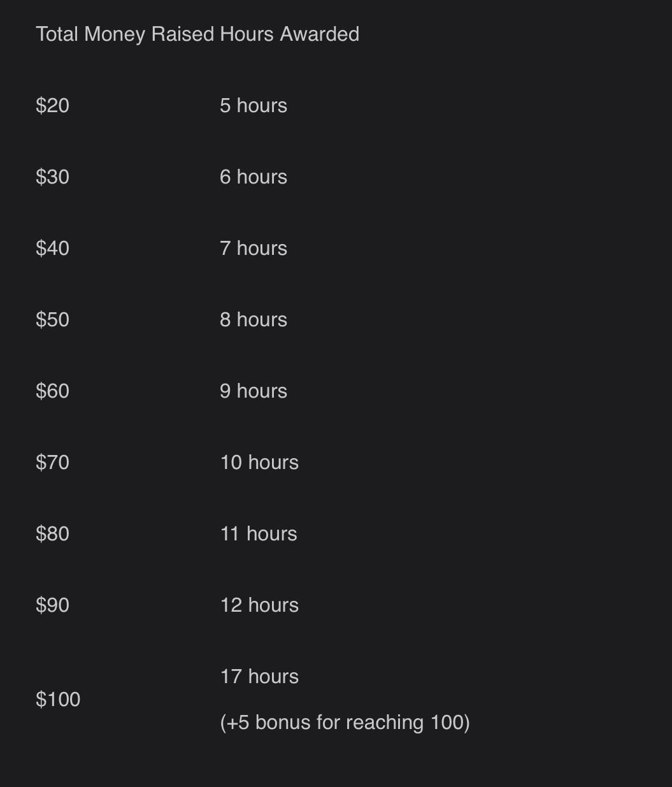Select the $20 amount cell
Viewport: 672px width, 787px height.
pos(52,105)
